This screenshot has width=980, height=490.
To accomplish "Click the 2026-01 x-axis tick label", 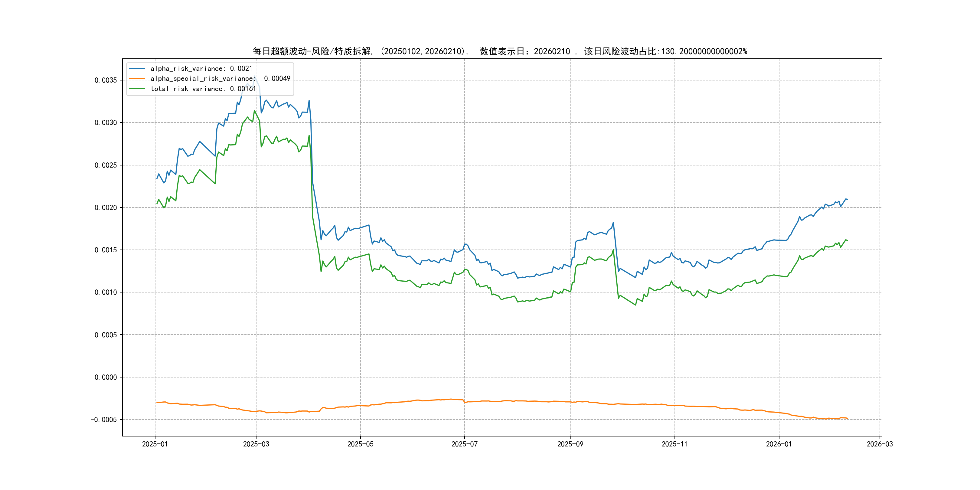I will 779,444.
